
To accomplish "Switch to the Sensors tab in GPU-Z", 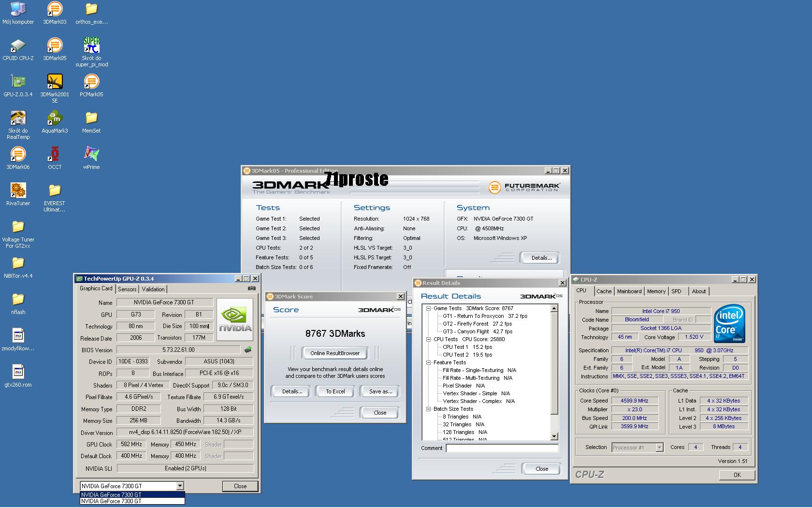I will point(127,289).
